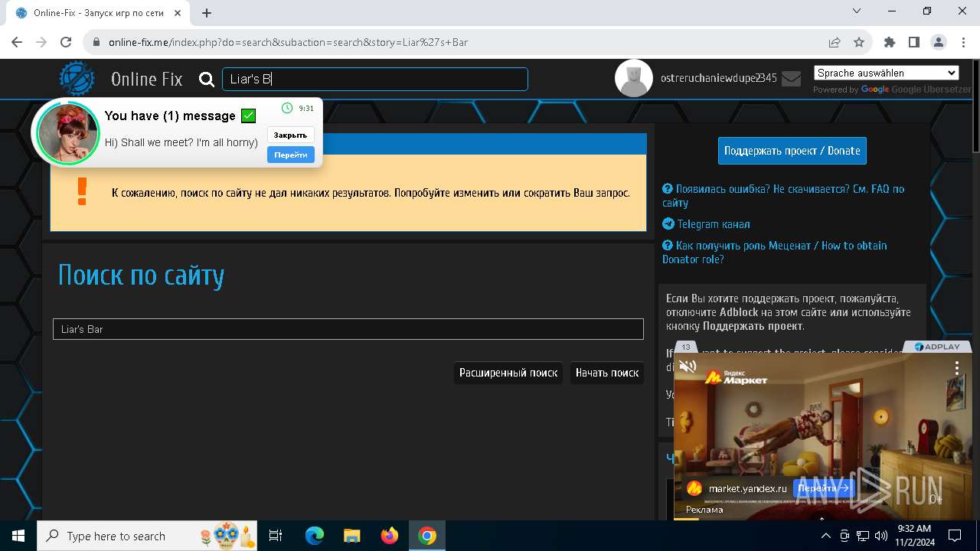Click the header search field with Liar's B
Viewport: 980px width, 551px height.
coord(375,79)
